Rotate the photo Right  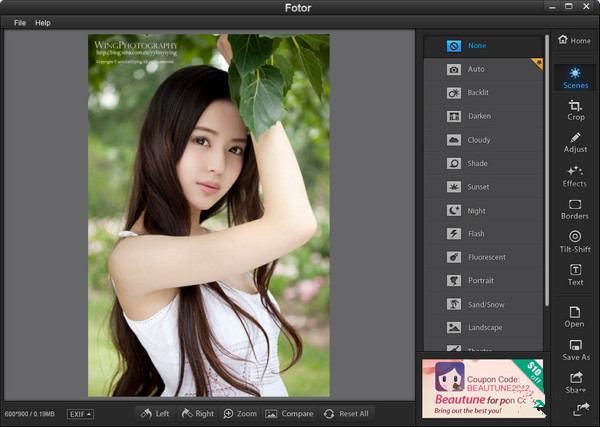click(x=197, y=414)
